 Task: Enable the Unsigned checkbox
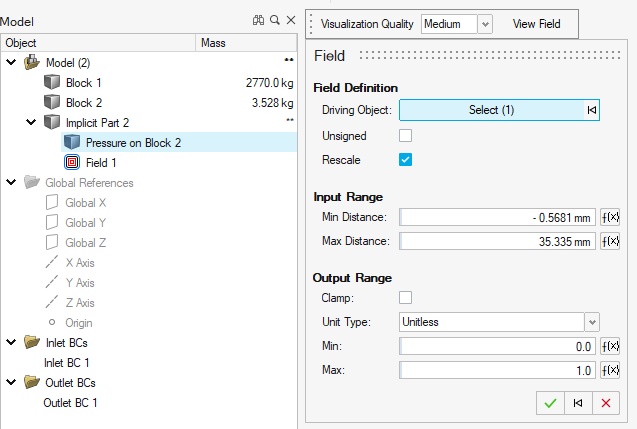pyautogui.click(x=406, y=135)
